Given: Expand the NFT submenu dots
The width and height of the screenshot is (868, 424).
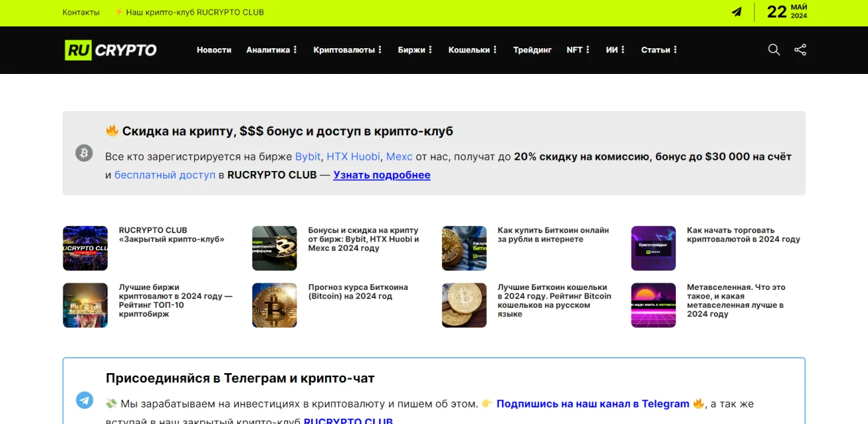Looking at the screenshot, I should click(588, 50).
